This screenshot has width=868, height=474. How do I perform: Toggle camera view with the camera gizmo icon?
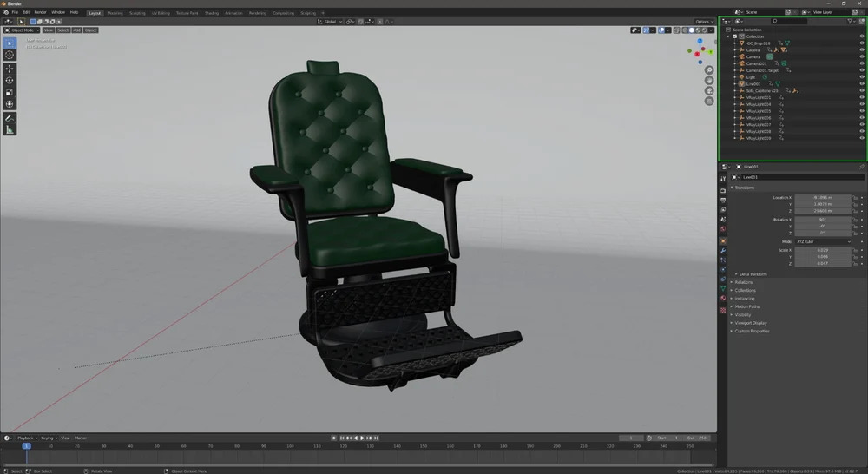709,91
